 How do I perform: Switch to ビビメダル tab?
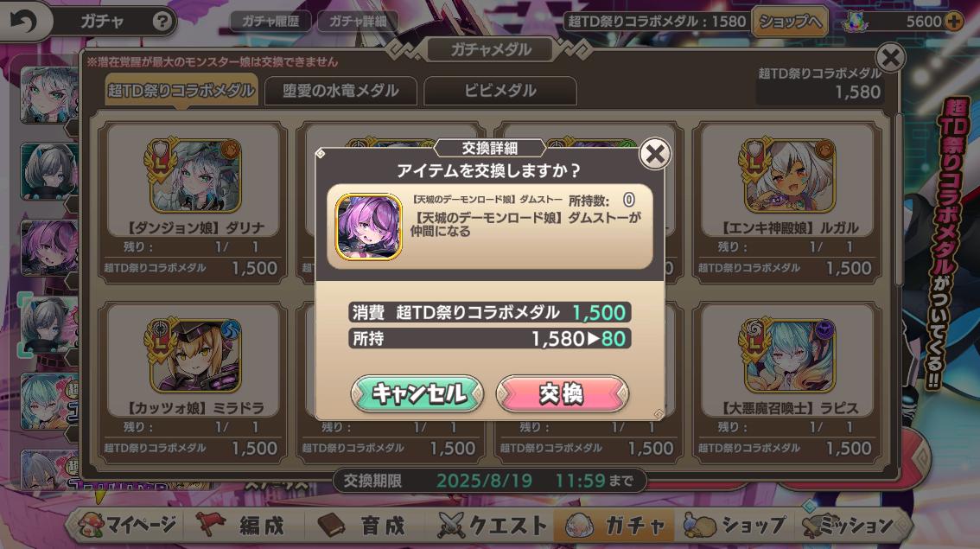pyautogui.click(x=500, y=91)
